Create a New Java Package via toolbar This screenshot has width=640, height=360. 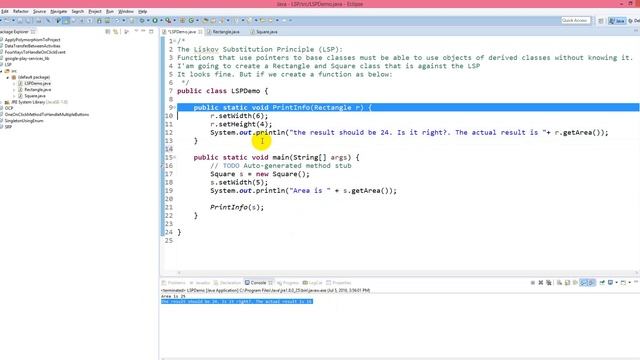click(182, 20)
